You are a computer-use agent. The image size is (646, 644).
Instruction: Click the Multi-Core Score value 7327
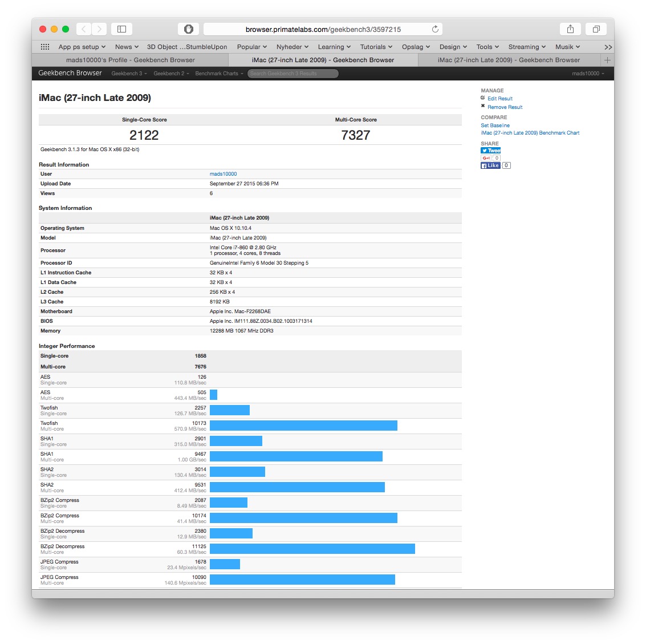[x=356, y=135]
